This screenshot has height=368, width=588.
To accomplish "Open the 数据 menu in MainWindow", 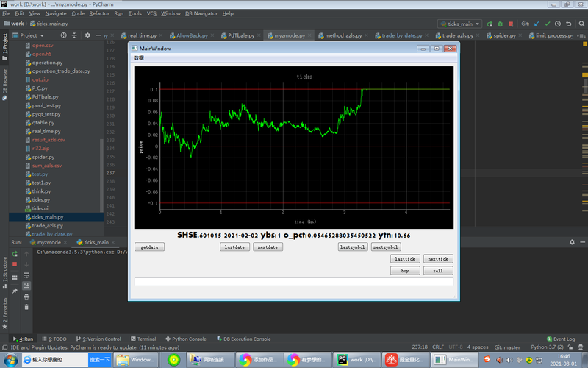I will click(139, 58).
